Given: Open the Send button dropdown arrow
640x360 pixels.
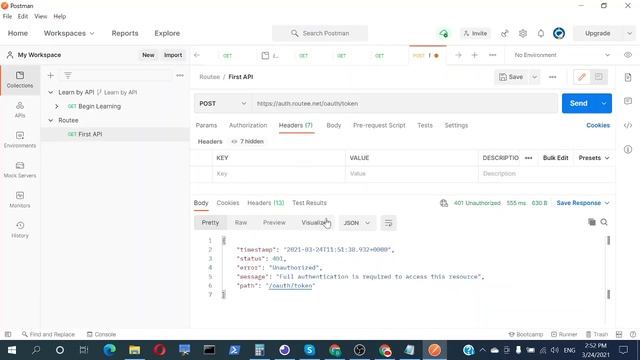Looking at the screenshot, I should click(x=604, y=104).
